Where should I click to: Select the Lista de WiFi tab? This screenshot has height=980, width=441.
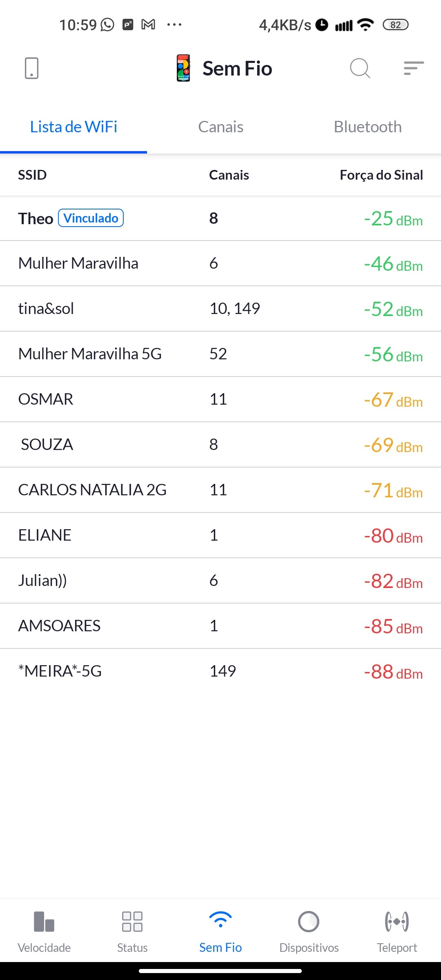73,127
